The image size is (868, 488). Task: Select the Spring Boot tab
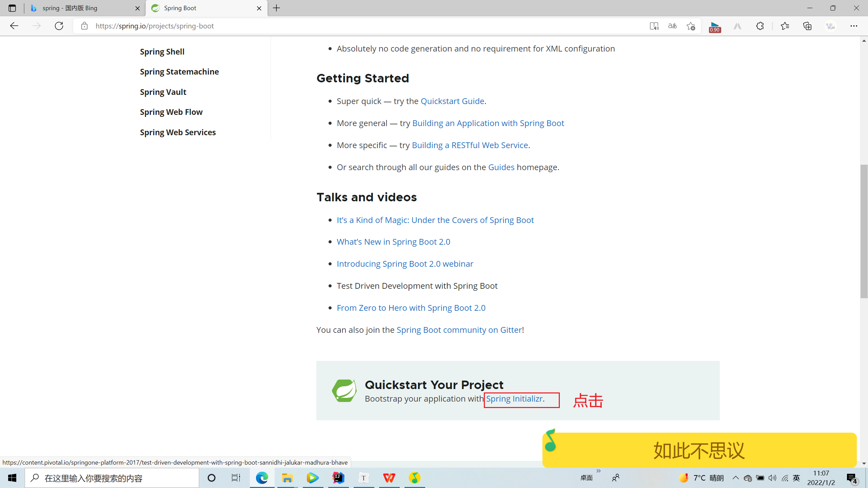coord(206,8)
